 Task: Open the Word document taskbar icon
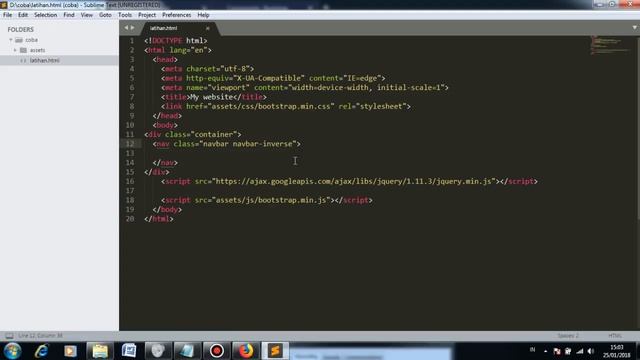click(x=129, y=351)
